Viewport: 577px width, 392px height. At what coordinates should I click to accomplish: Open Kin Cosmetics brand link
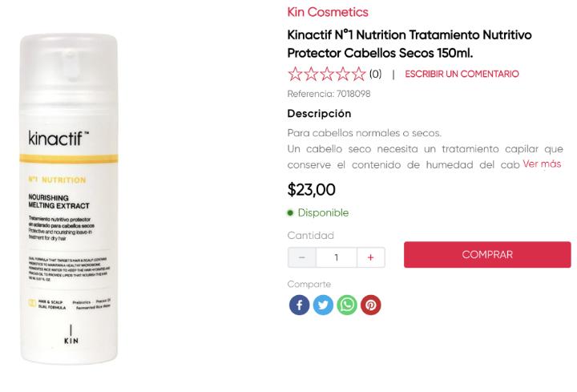[328, 12]
